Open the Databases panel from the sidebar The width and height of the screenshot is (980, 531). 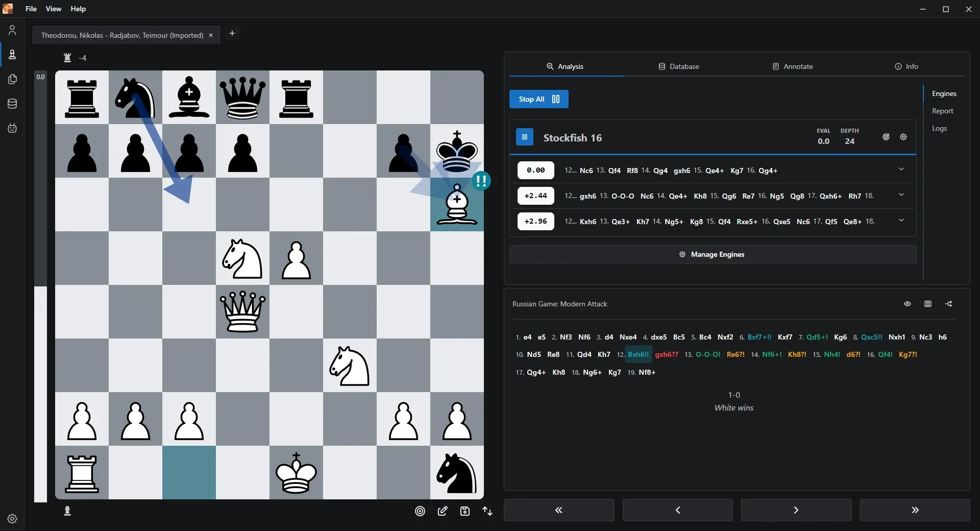pos(12,104)
